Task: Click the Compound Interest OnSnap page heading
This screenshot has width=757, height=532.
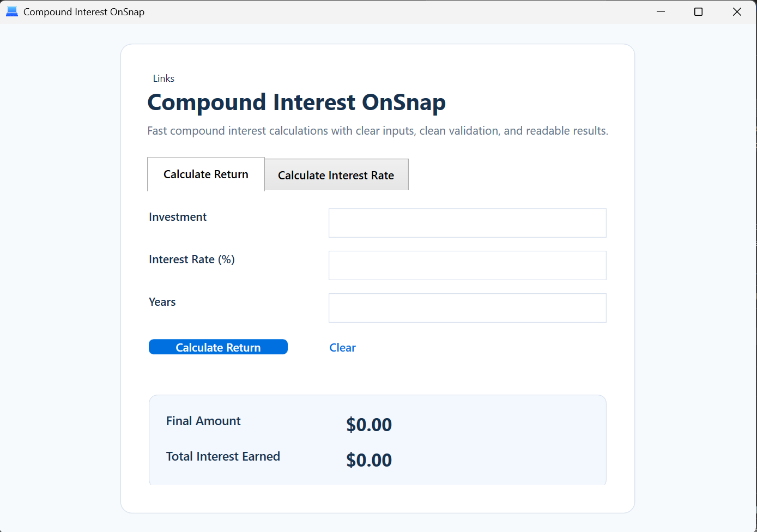Action: pyautogui.click(x=296, y=102)
